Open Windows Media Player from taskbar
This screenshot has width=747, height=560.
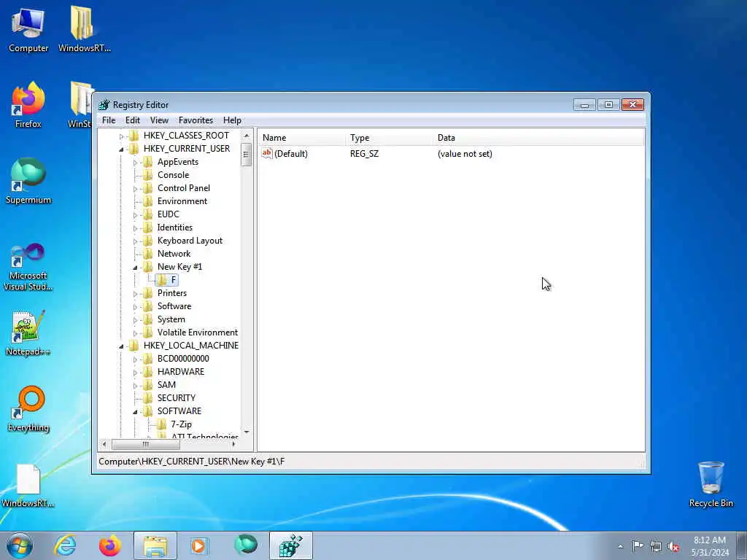198,545
